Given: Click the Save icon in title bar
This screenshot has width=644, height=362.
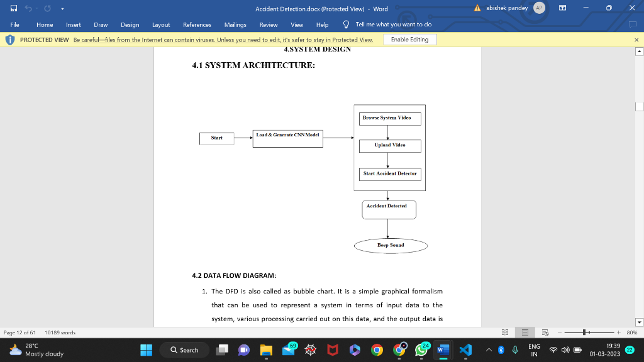Looking at the screenshot, I should pyautogui.click(x=14, y=8).
